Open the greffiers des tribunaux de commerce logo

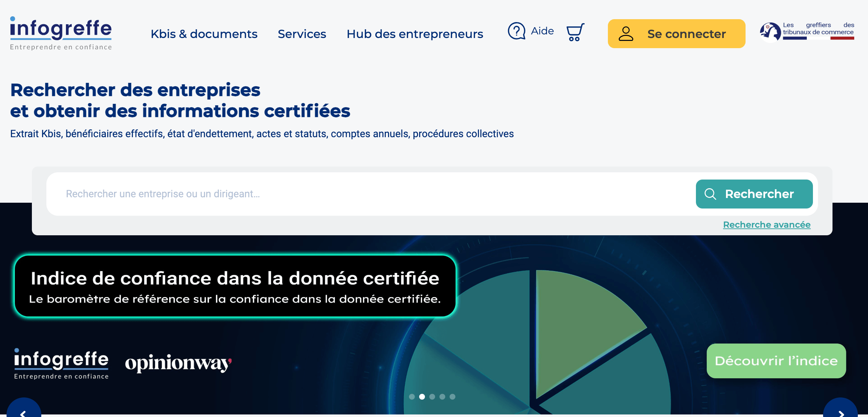point(807,32)
